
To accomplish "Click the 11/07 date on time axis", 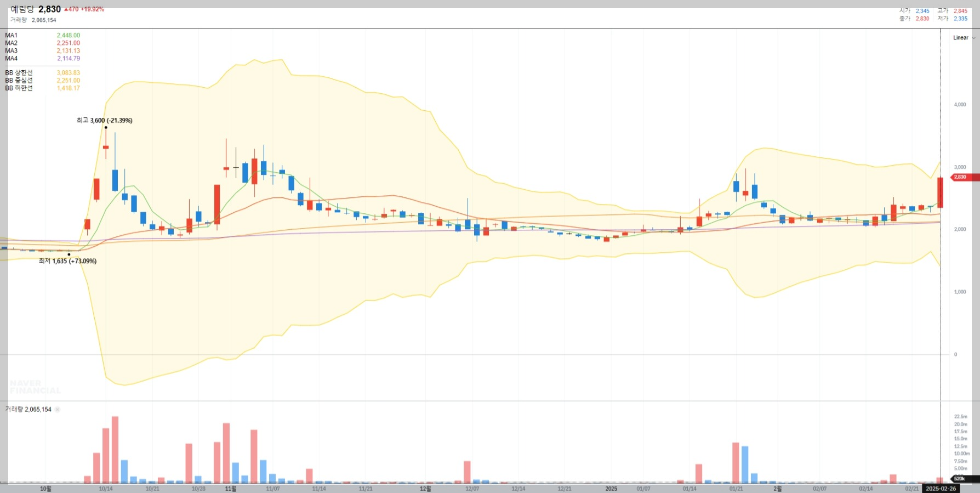I will 272,489.
